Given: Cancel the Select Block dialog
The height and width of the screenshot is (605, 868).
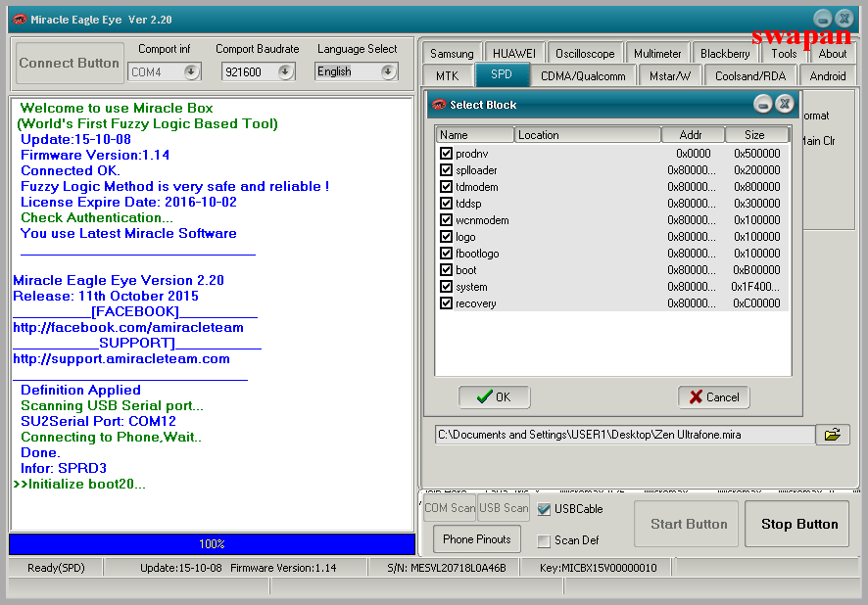Looking at the screenshot, I should (x=714, y=397).
